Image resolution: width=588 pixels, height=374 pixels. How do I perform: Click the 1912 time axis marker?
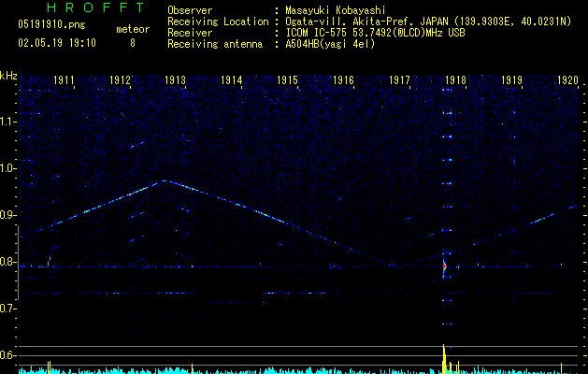tap(120, 80)
